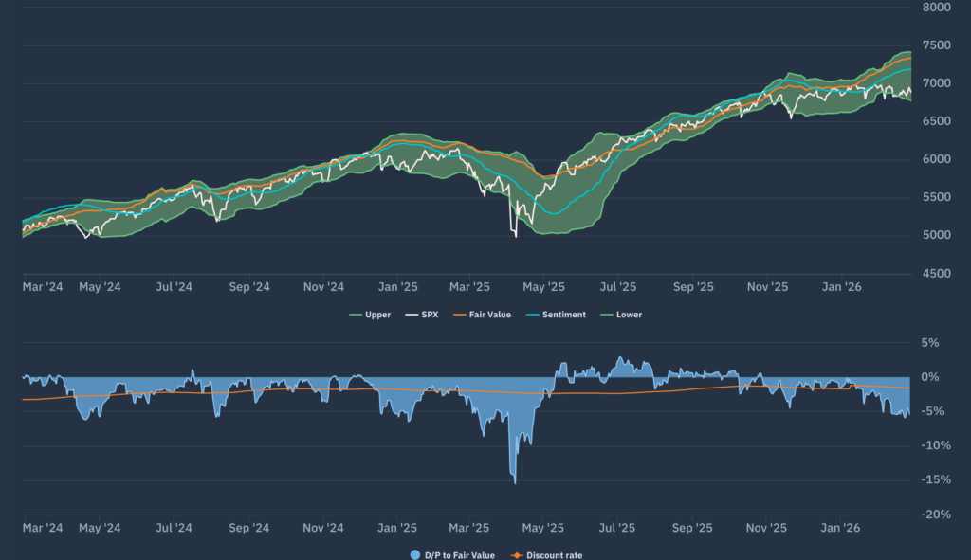Click the orange marker beside Discount rate legend
This screenshot has width=971, height=560.
[517, 555]
